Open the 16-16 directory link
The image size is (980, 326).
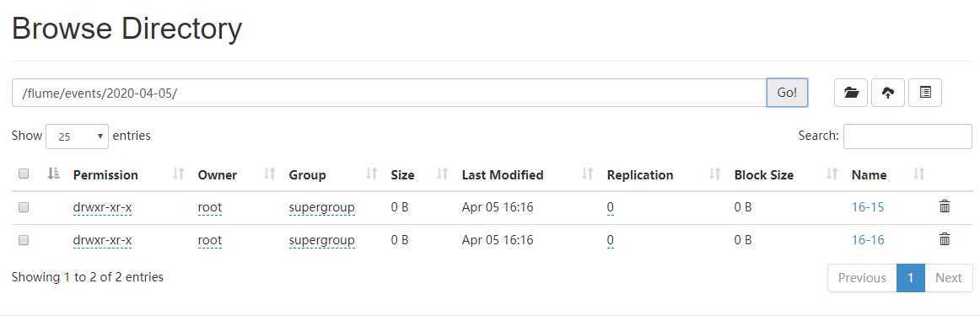point(868,240)
